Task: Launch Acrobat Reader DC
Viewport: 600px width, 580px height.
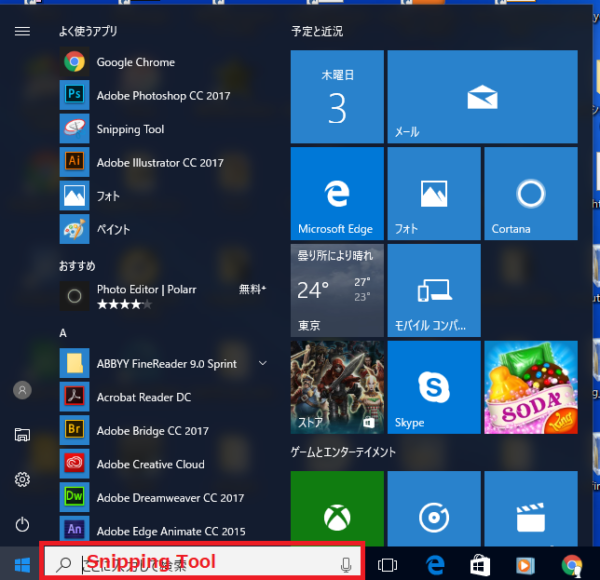Action: coord(163,397)
